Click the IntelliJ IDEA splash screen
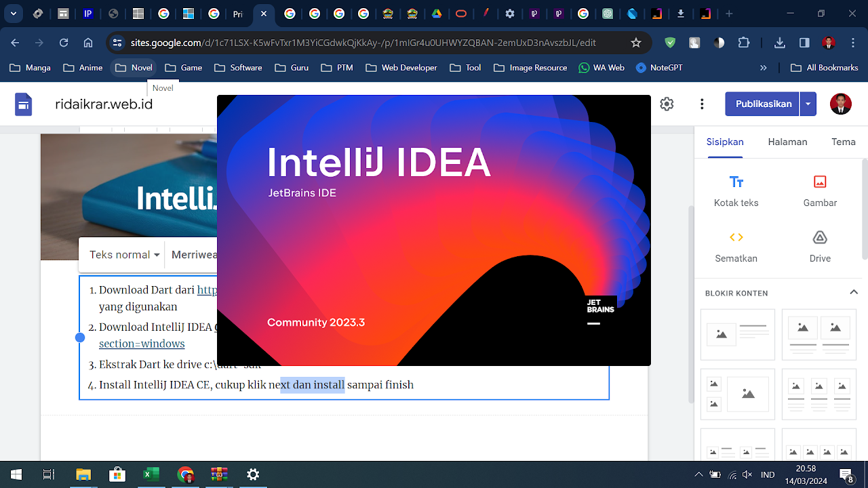This screenshot has width=868, height=488. tap(434, 230)
